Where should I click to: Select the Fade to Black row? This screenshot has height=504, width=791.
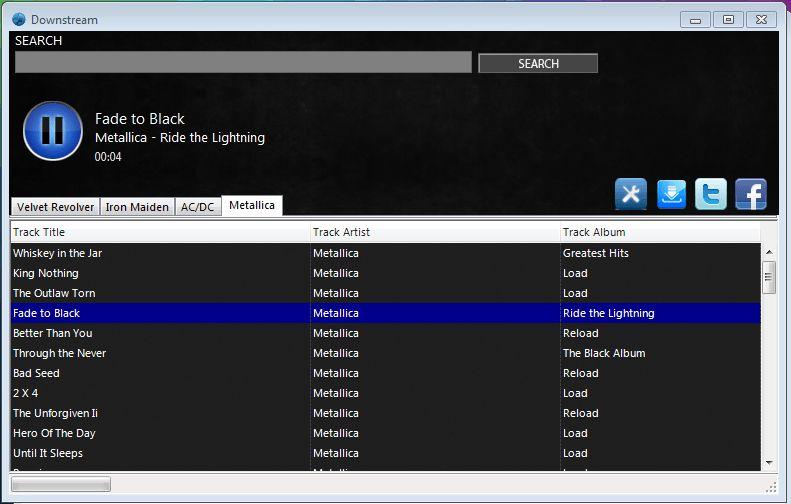pyautogui.click(x=385, y=313)
